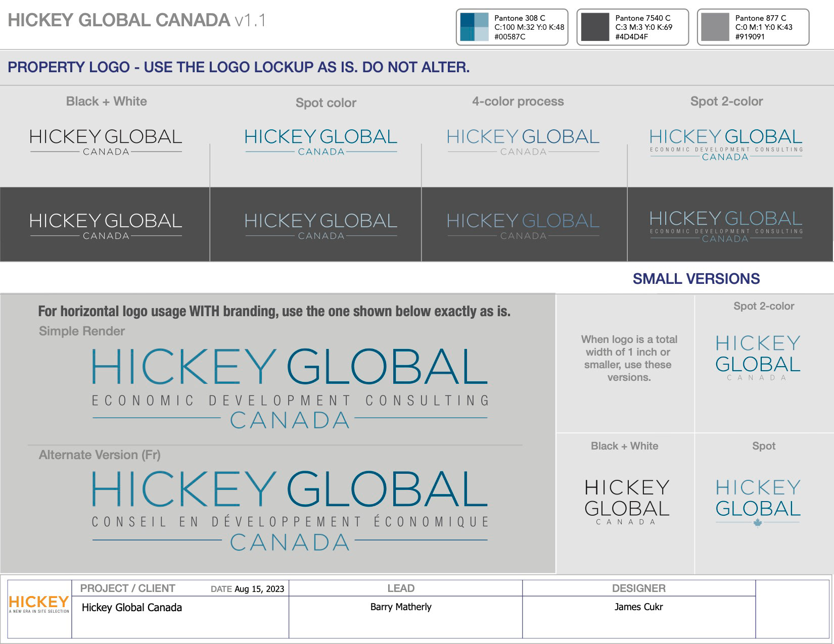834x644 pixels.
Task: Click the 'C:100 M:32 Y:0 K:48' value
Action: [529, 27]
